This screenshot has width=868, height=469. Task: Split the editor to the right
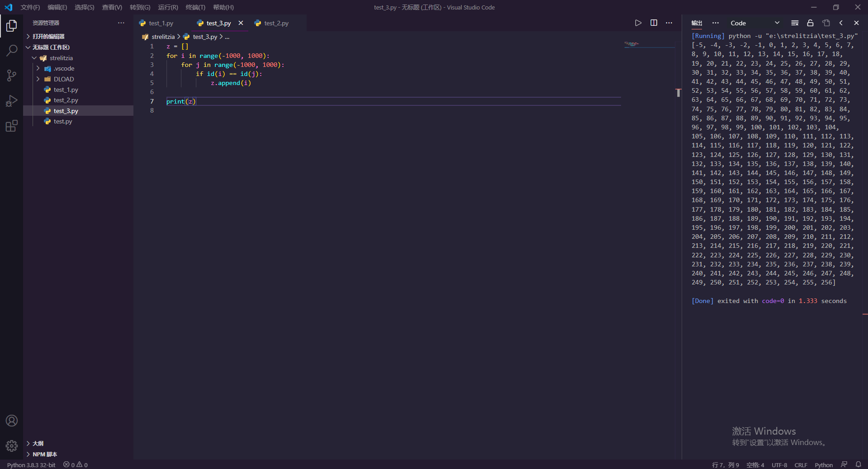point(654,23)
